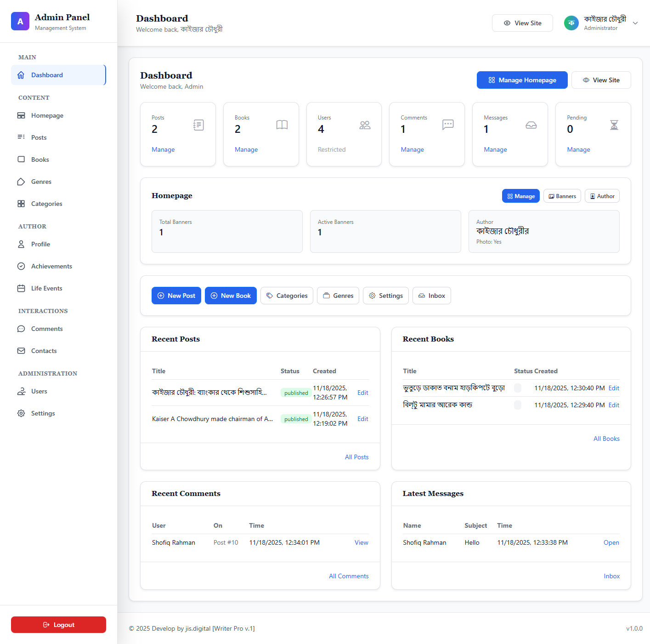Open the Achievements sidebar menu item
650x644 pixels.
click(x=51, y=266)
